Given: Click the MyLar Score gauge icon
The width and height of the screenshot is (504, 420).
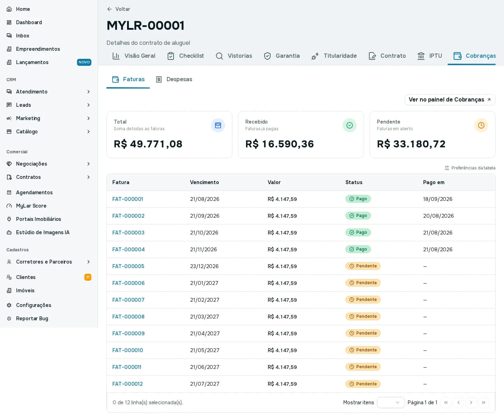Looking at the screenshot, I should tap(9, 206).
